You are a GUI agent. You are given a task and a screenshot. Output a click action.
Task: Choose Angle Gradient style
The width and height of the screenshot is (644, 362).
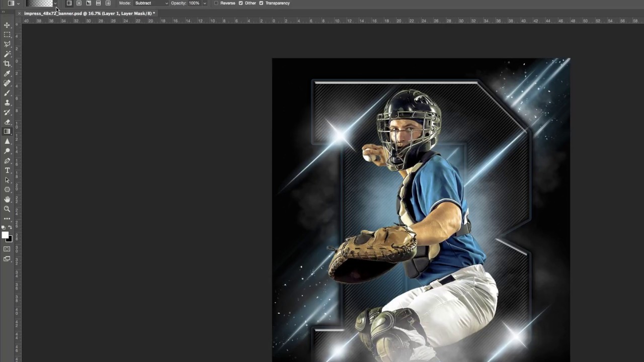89,3
